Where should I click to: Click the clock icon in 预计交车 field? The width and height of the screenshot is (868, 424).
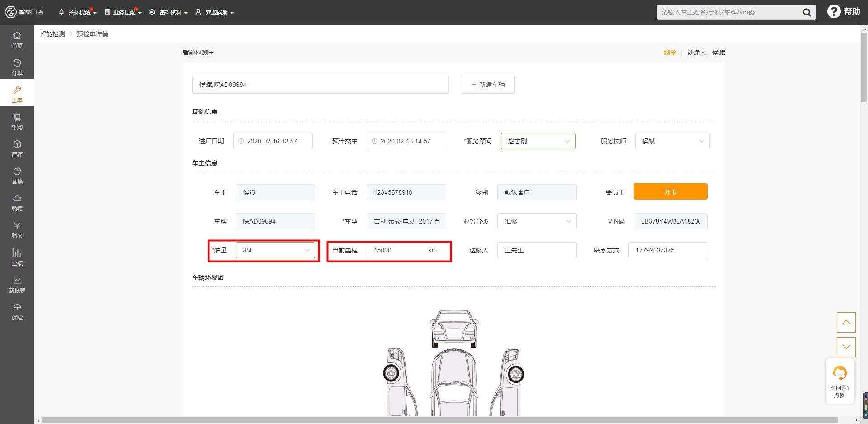pos(375,141)
